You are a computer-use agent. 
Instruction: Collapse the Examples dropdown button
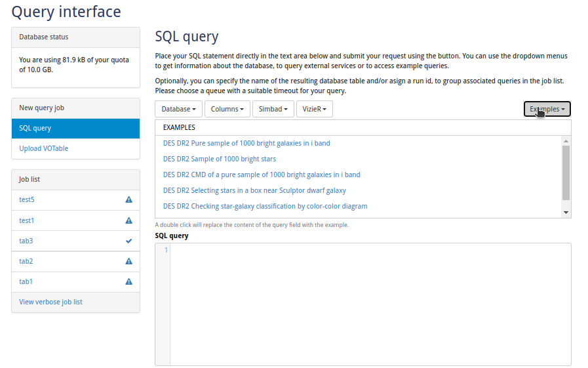[547, 109]
